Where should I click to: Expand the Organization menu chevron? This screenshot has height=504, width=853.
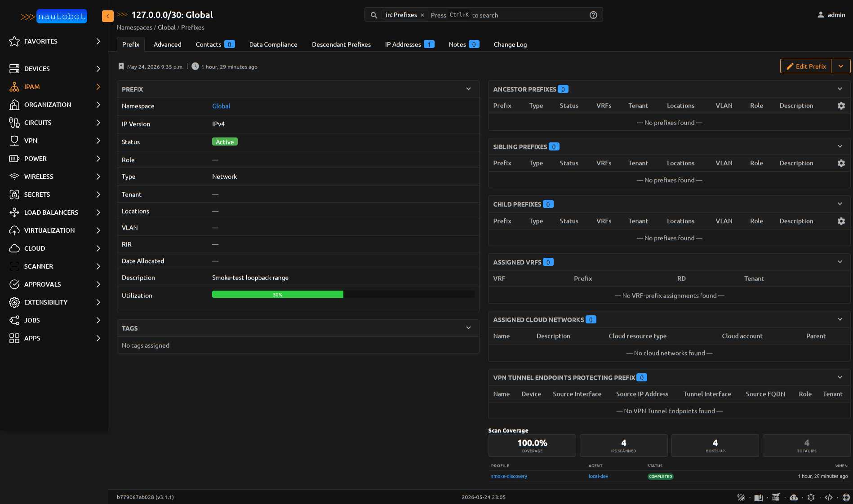tap(98, 105)
